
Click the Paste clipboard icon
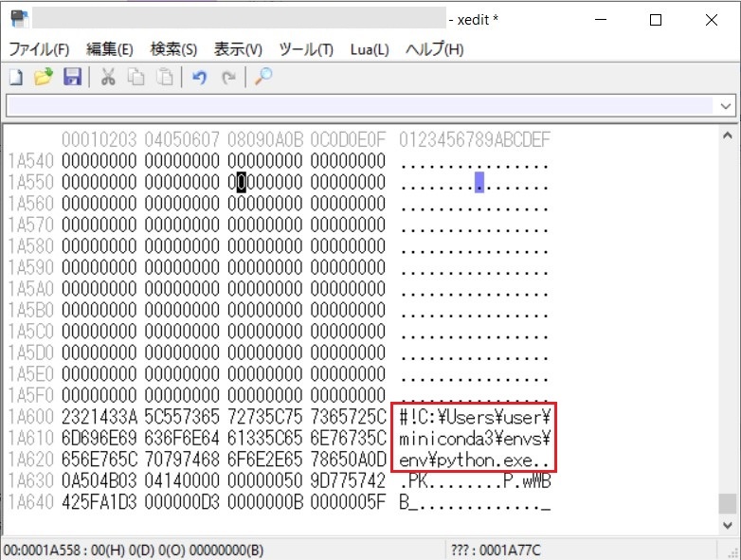coord(165,77)
